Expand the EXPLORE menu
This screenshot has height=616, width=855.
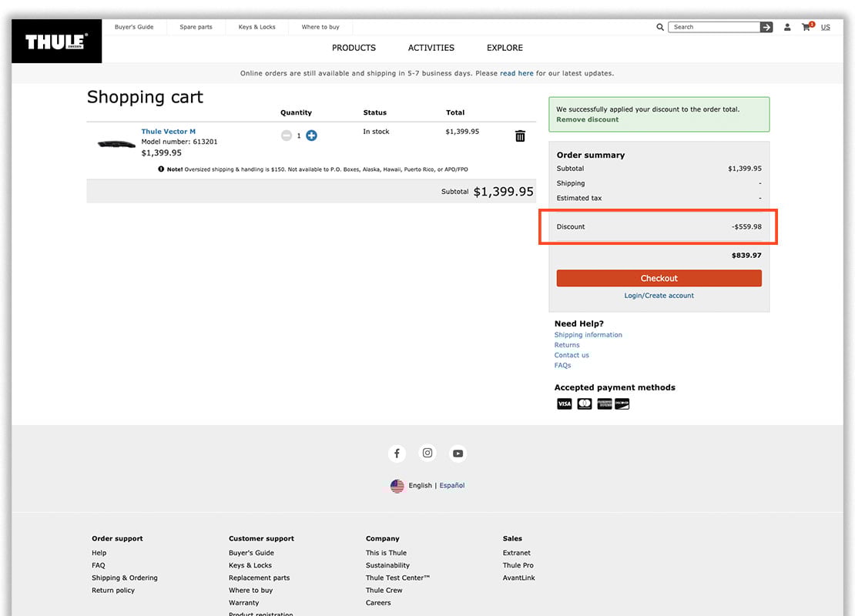click(x=505, y=48)
